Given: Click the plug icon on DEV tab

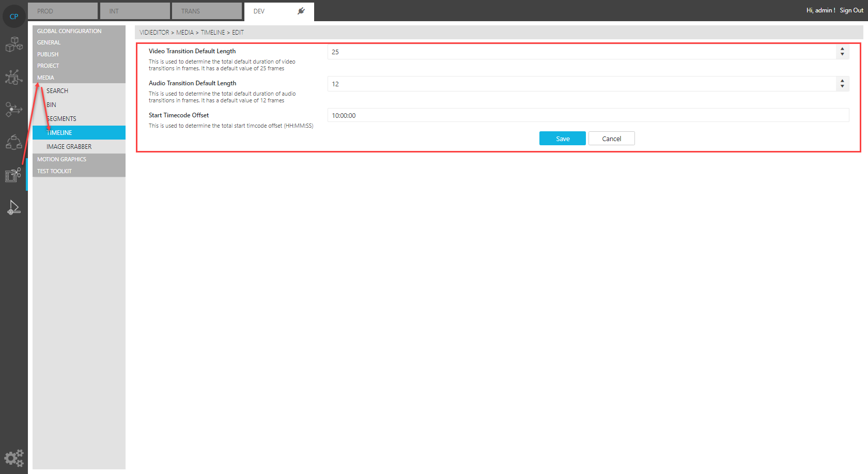Looking at the screenshot, I should (301, 11).
